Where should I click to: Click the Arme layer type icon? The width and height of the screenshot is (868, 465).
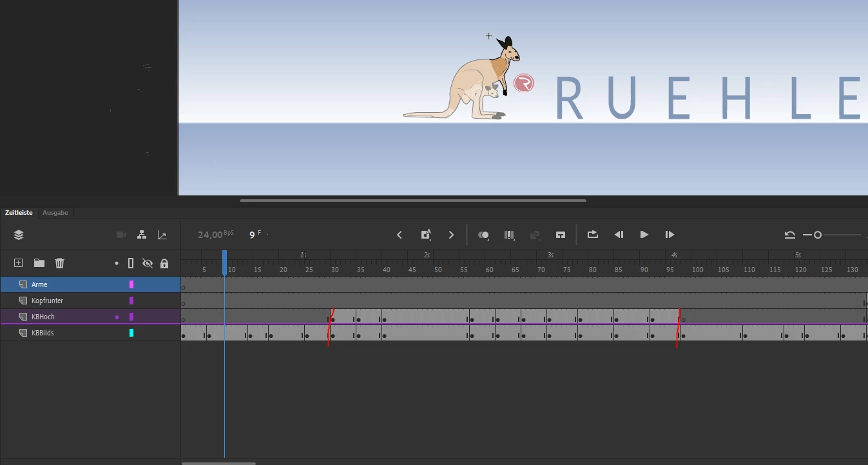pyautogui.click(x=23, y=284)
